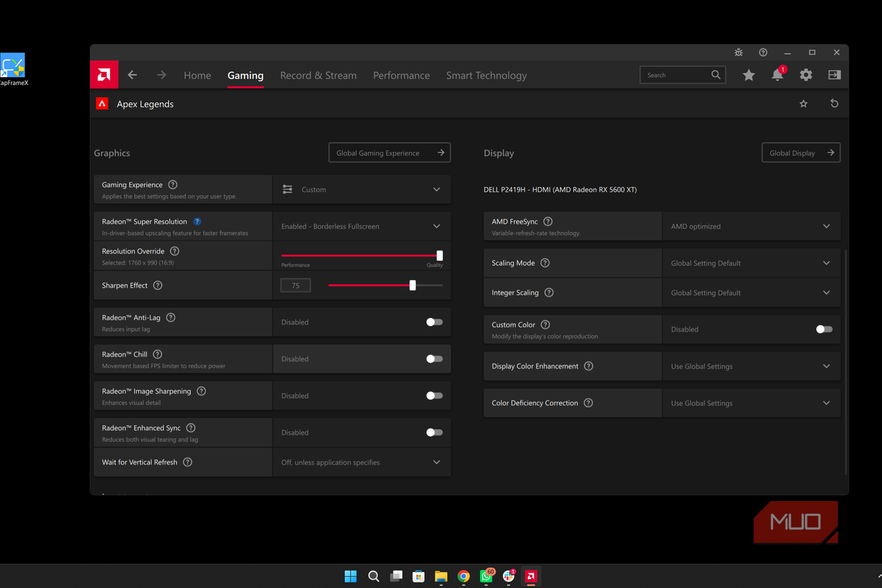Open the help question mark in title bar
The height and width of the screenshot is (588, 882).
pyautogui.click(x=763, y=52)
